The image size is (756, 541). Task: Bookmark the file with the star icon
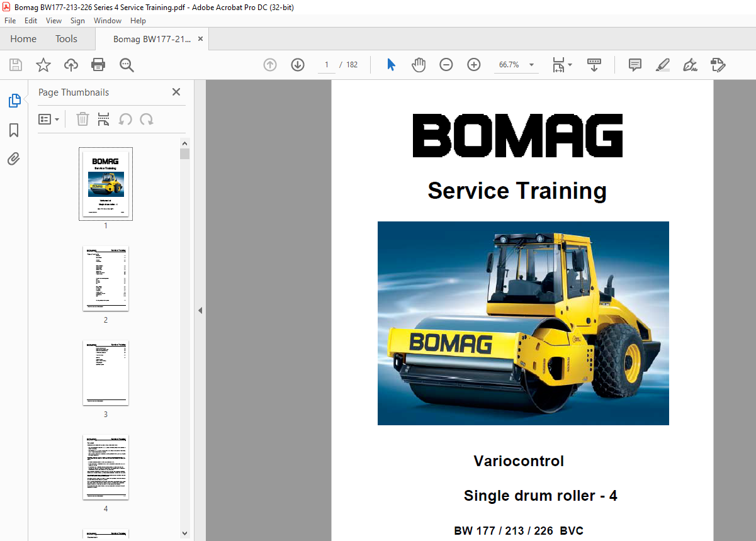point(43,65)
